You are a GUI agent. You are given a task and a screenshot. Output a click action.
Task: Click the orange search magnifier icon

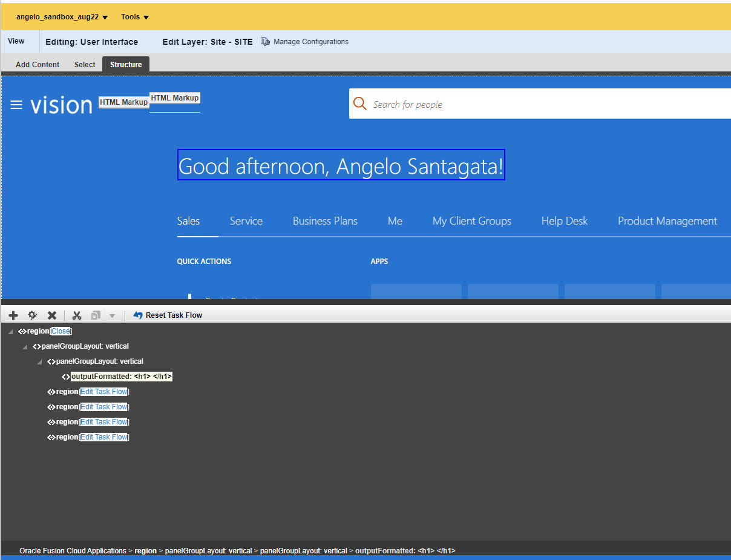tap(360, 104)
